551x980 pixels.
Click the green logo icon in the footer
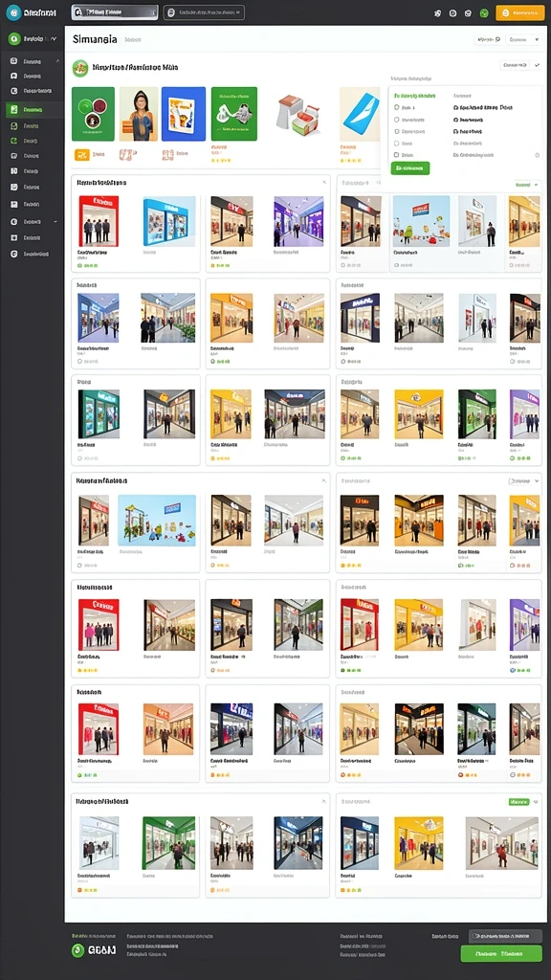point(78,950)
